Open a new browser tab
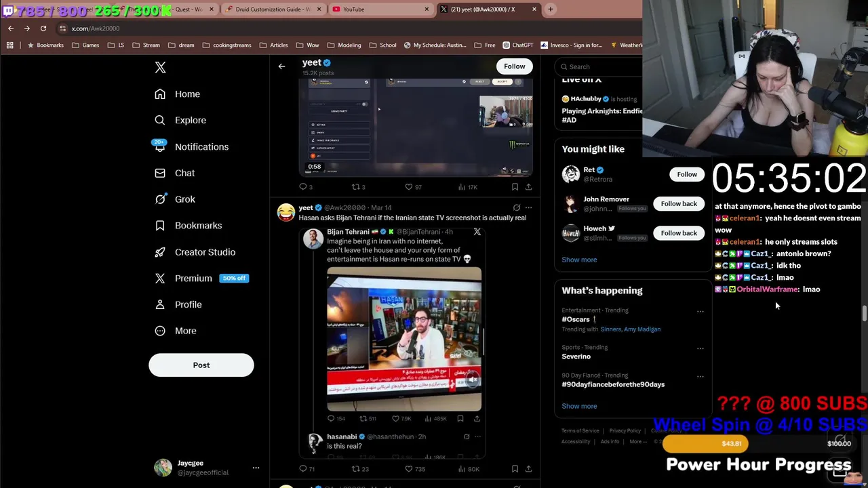The width and height of the screenshot is (868, 488). (551, 9)
